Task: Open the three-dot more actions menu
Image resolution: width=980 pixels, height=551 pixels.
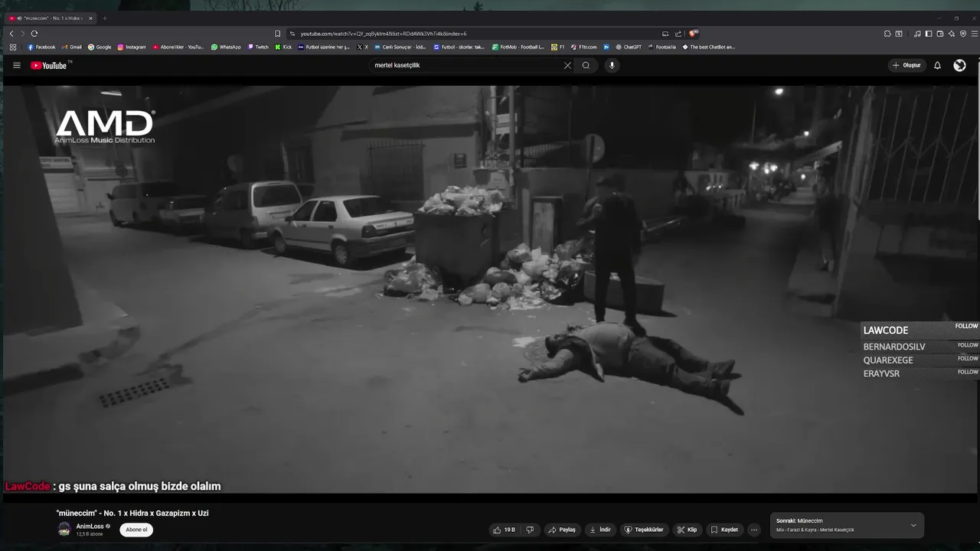Action: pos(753,530)
